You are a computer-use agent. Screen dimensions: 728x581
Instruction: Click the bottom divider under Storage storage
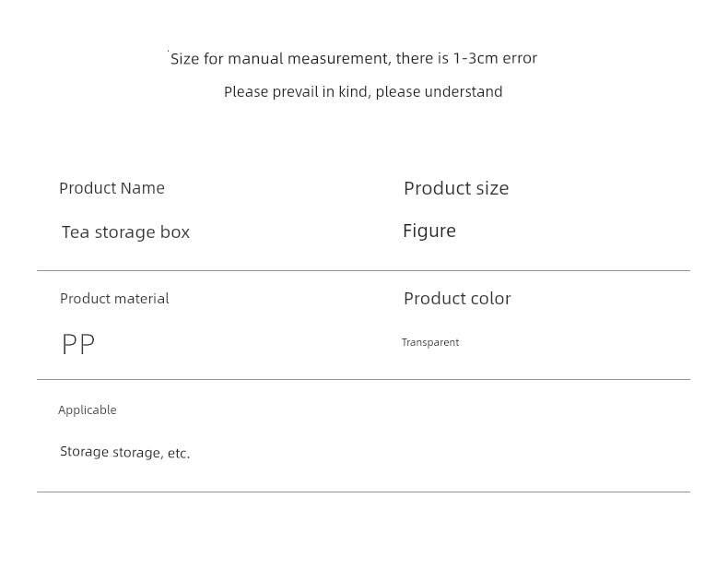(x=363, y=492)
